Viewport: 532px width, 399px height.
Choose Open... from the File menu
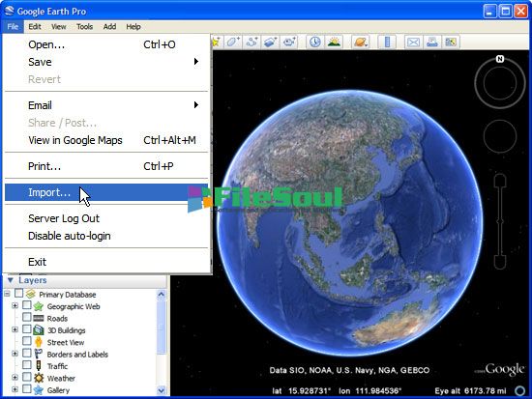106,44
